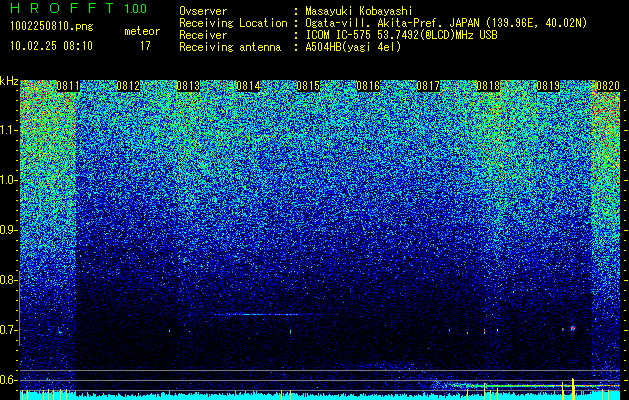629x400 pixels.
Task: Click the HROFFT title text
Action: click(62, 8)
